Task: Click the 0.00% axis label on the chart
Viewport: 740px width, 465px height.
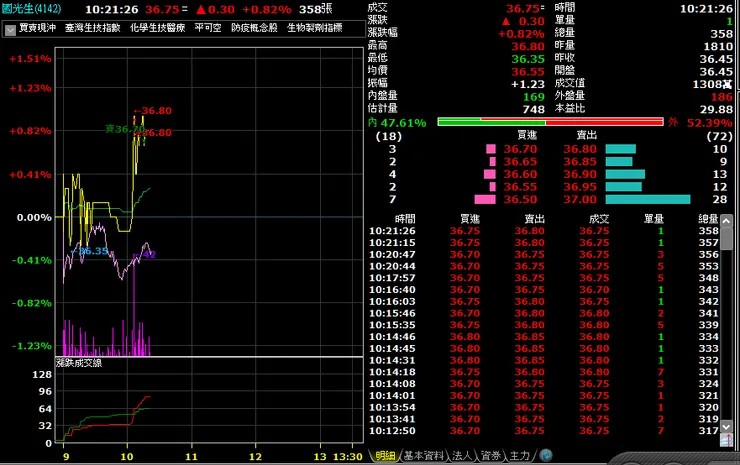Action: click(x=34, y=218)
